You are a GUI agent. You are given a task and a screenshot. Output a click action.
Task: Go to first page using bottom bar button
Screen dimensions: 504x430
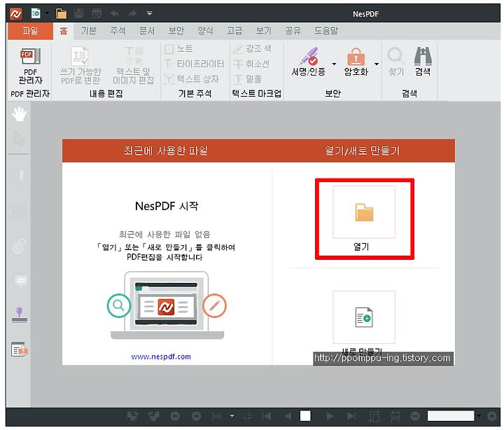click(x=267, y=416)
